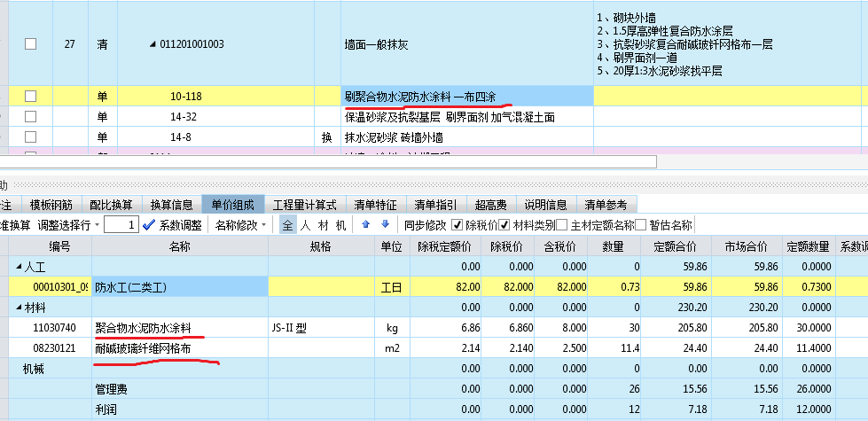Click the 换 marker in row 14-8
Viewport: 868px width, 421px height.
pos(327,137)
